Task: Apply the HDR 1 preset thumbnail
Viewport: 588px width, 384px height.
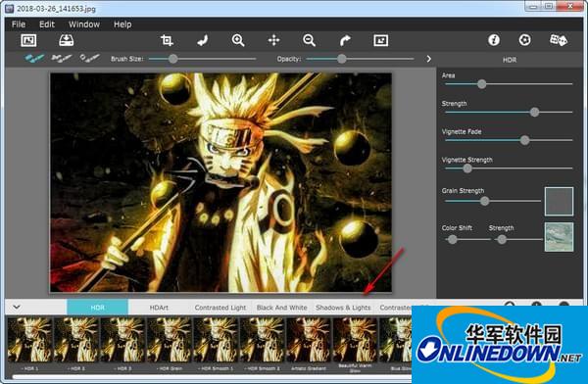Action: coord(30,340)
